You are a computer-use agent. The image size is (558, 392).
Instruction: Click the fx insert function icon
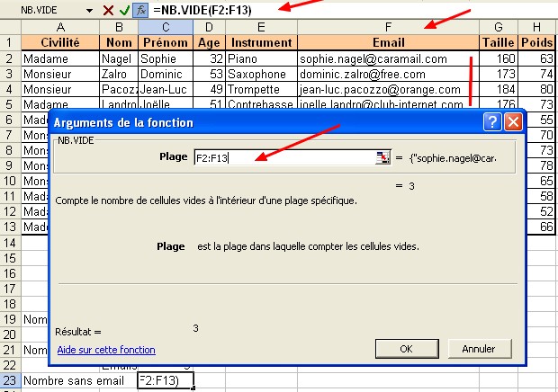[140, 10]
